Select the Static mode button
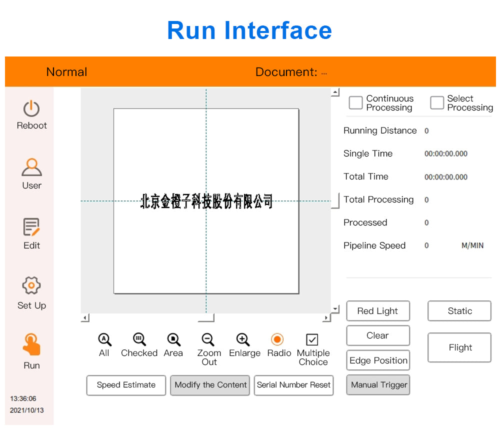 [x=459, y=311]
